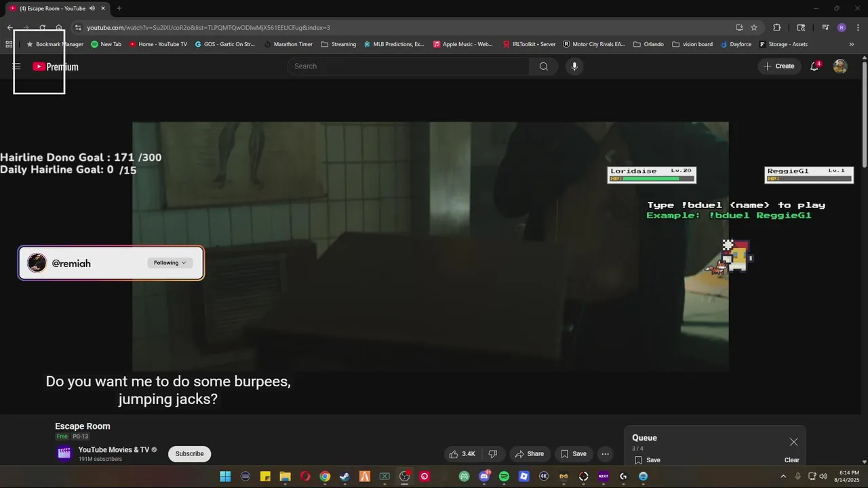The height and width of the screenshot is (488, 868).
Task: Expand the Following dropdown for @remiah
Action: point(170,263)
